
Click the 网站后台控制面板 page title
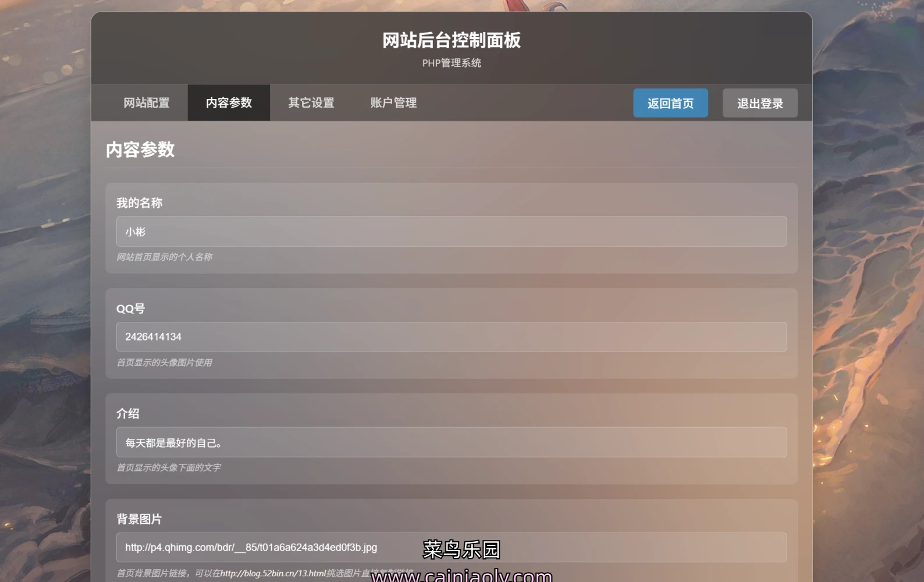(451, 40)
